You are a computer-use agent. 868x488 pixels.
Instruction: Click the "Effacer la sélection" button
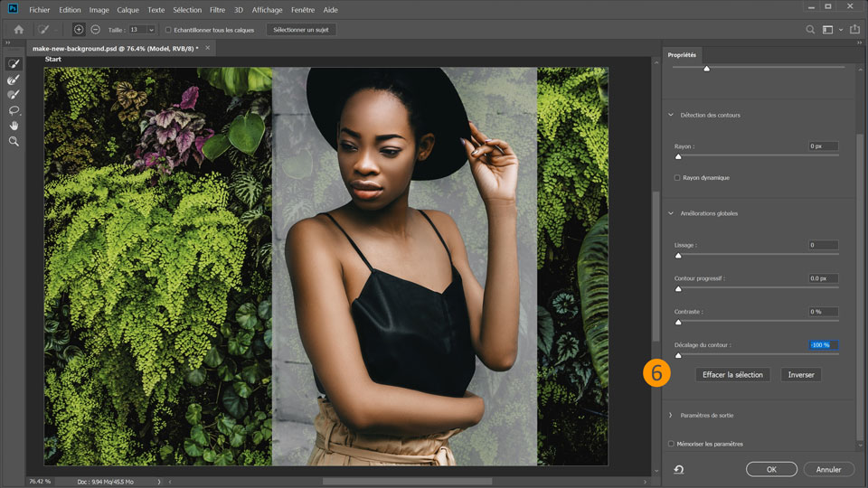click(x=733, y=374)
